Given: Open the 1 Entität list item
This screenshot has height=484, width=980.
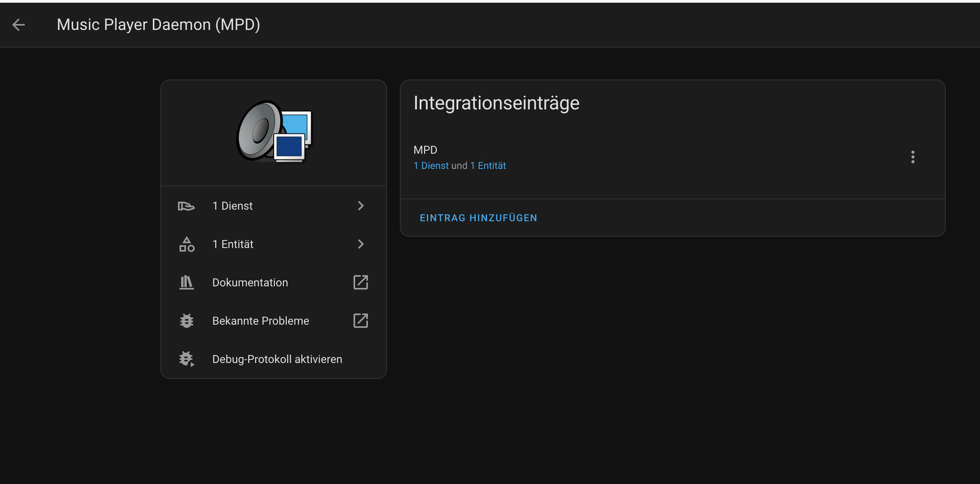Looking at the screenshot, I should [233, 244].
